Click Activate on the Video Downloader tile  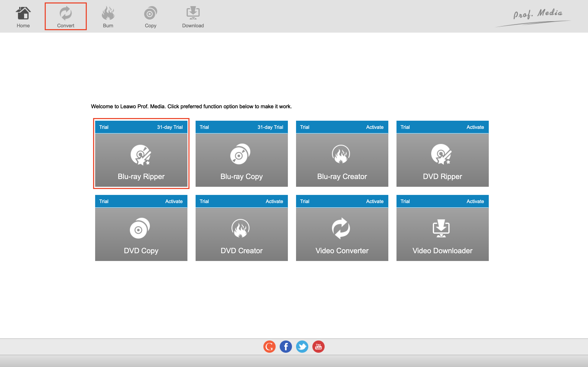pos(475,201)
